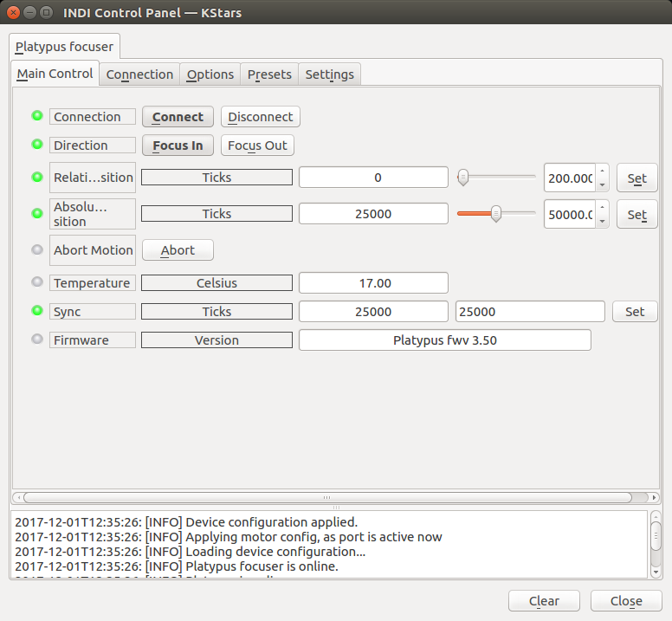672x621 pixels.
Task: Increase absolute position value with up arrow
Action: 602,207
